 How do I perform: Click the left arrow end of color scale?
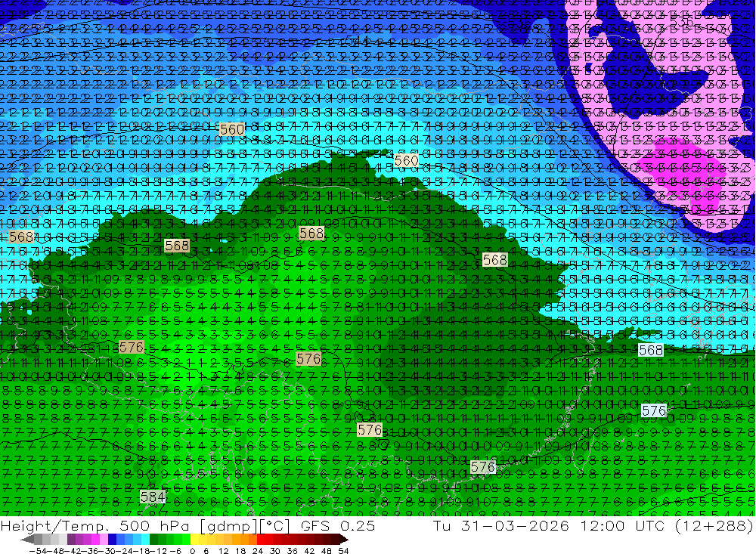[x=27, y=540]
